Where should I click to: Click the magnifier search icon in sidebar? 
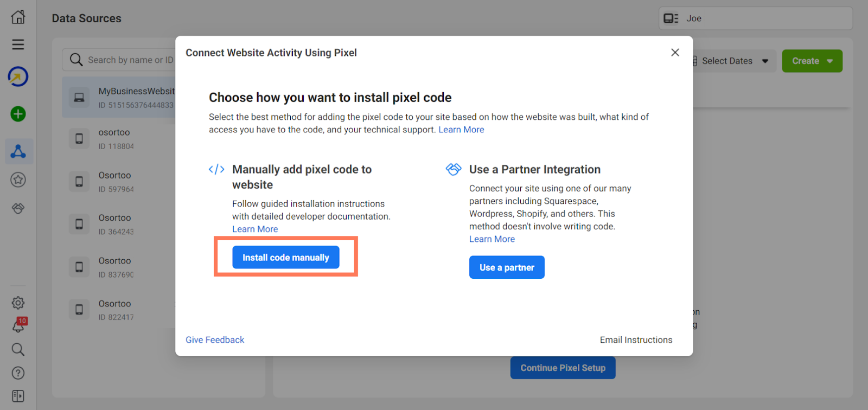(x=18, y=349)
